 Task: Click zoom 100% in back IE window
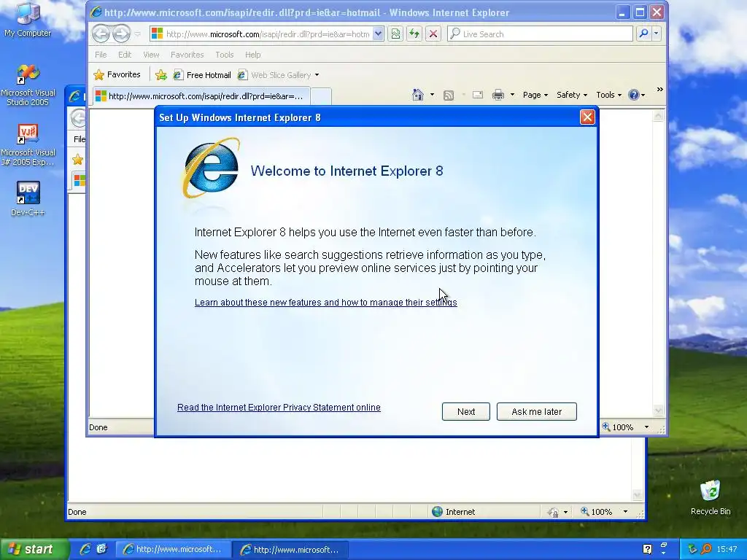[x=597, y=511]
